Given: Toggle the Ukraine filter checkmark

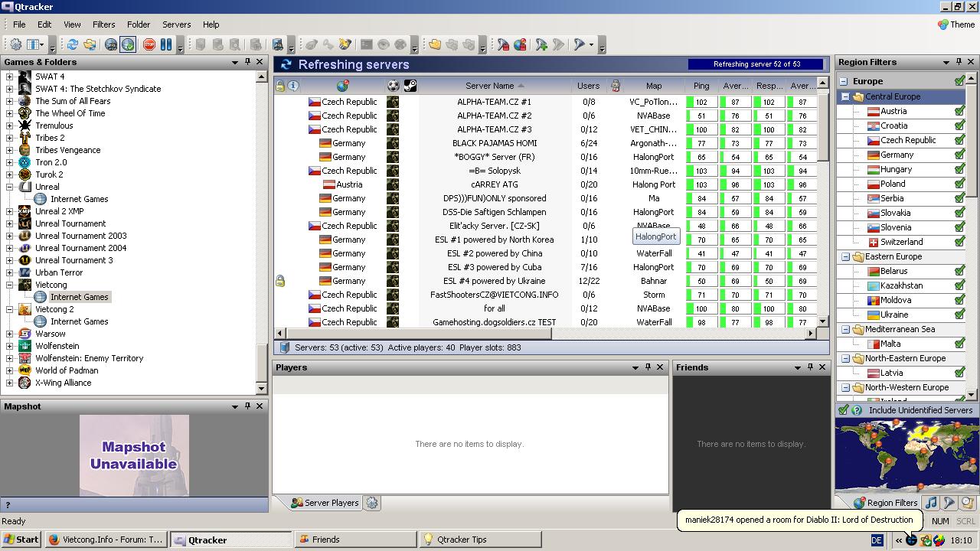Looking at the screenshot, I should tap(959, 315).
